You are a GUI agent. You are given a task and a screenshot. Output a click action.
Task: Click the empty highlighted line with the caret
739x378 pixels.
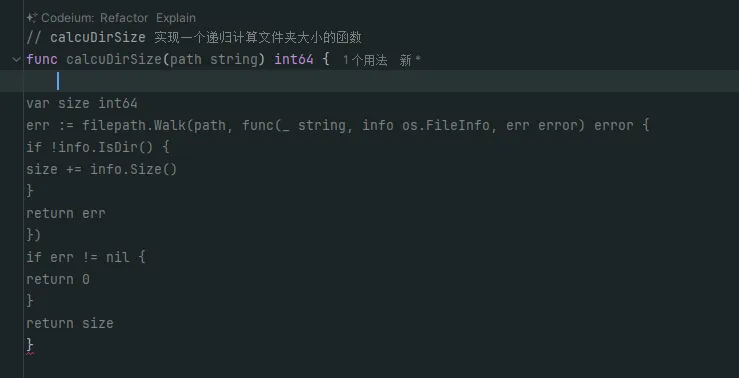point(370,81)
